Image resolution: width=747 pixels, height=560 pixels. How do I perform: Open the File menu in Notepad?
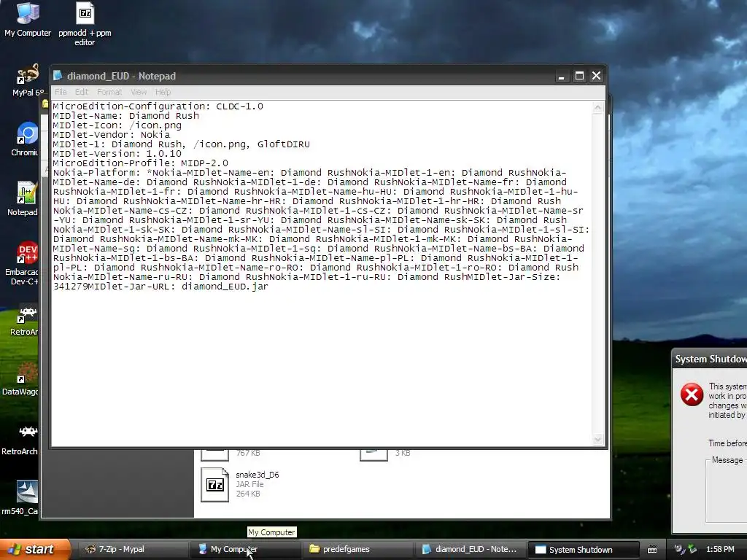61,92
